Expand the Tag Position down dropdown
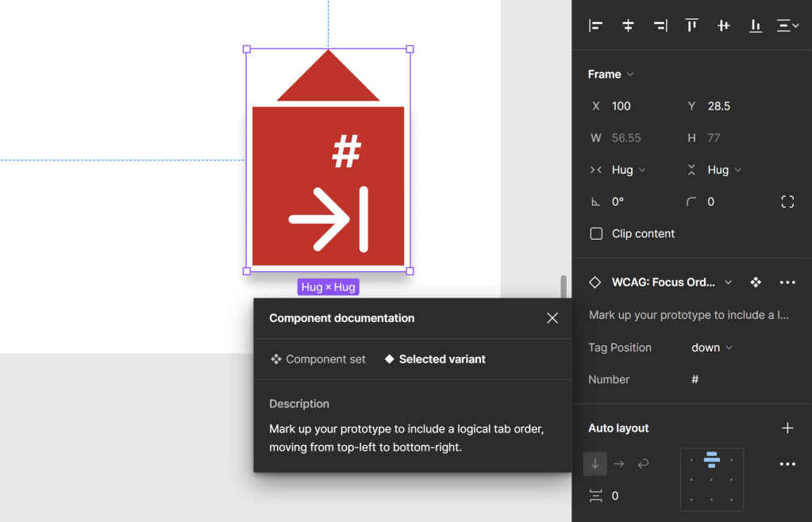The height and width of the screenshot is (522, 812). [712, 347]
